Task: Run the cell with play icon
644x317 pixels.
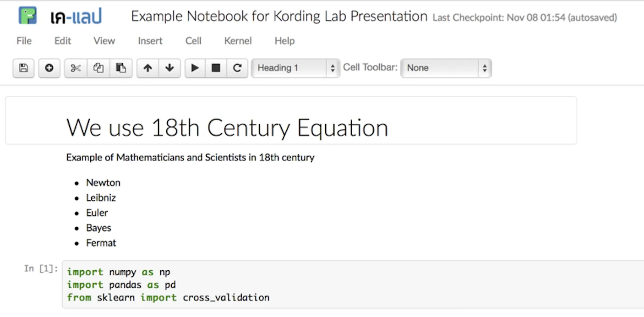Action: [195, 68]
